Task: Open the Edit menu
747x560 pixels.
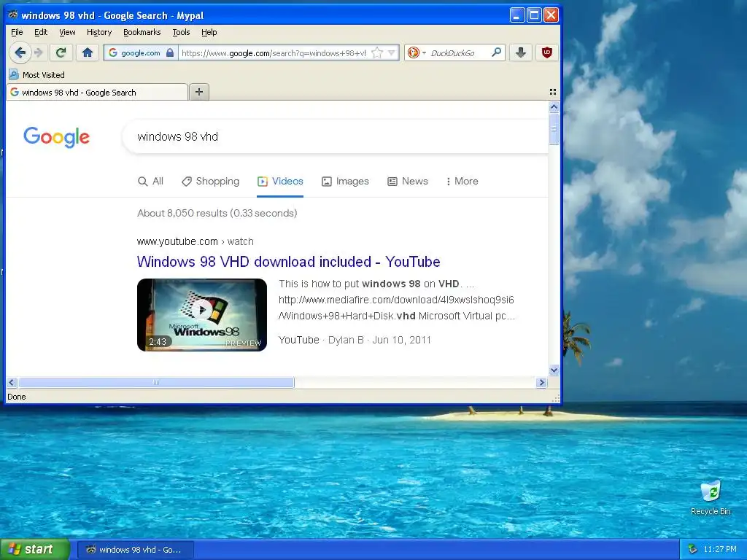Action: (41, 32)
